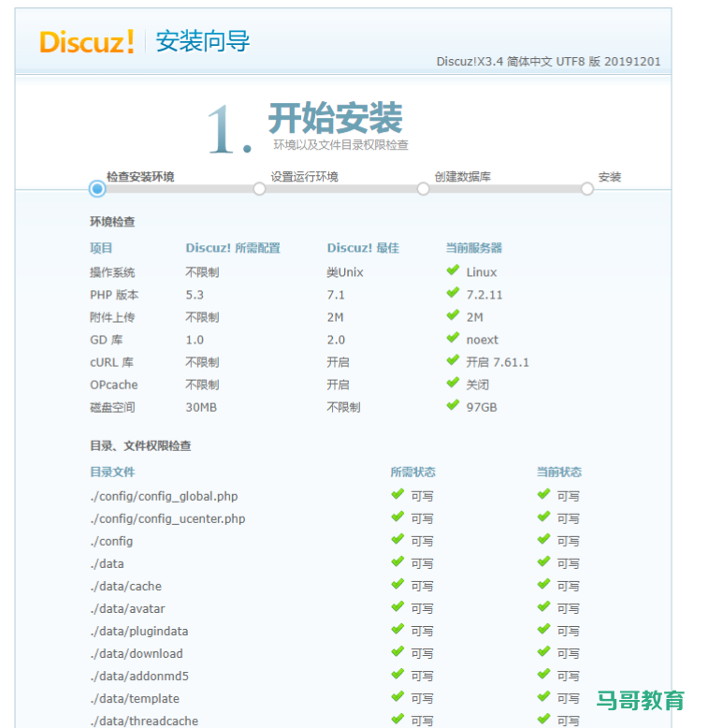Image resolution: width=708 pixels, height=728 pixels.
Task: Click the 目录、文件权限检查 section heading
Action: point(140,446)
